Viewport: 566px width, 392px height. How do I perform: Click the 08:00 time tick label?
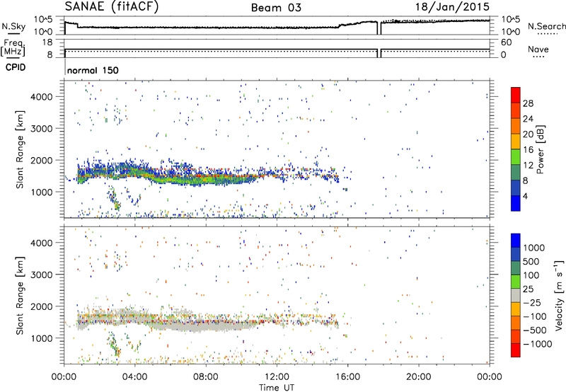pos(206,377)
